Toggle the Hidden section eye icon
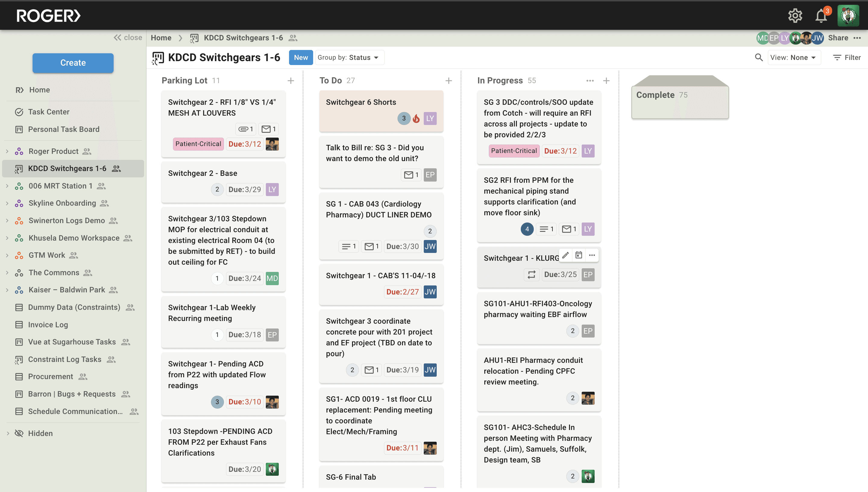 click(19, 433)
